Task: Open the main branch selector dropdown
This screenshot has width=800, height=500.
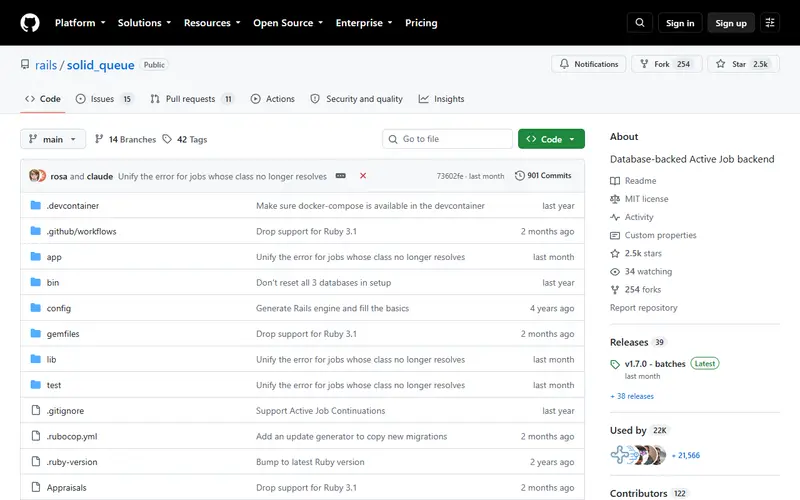Action: pos(53,139)
